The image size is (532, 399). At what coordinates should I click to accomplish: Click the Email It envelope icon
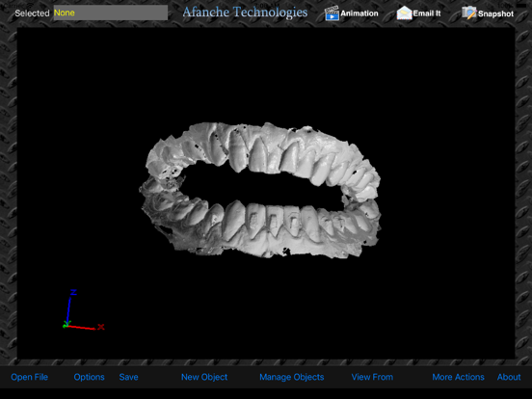pyautogui.click(x=404, y=13)
